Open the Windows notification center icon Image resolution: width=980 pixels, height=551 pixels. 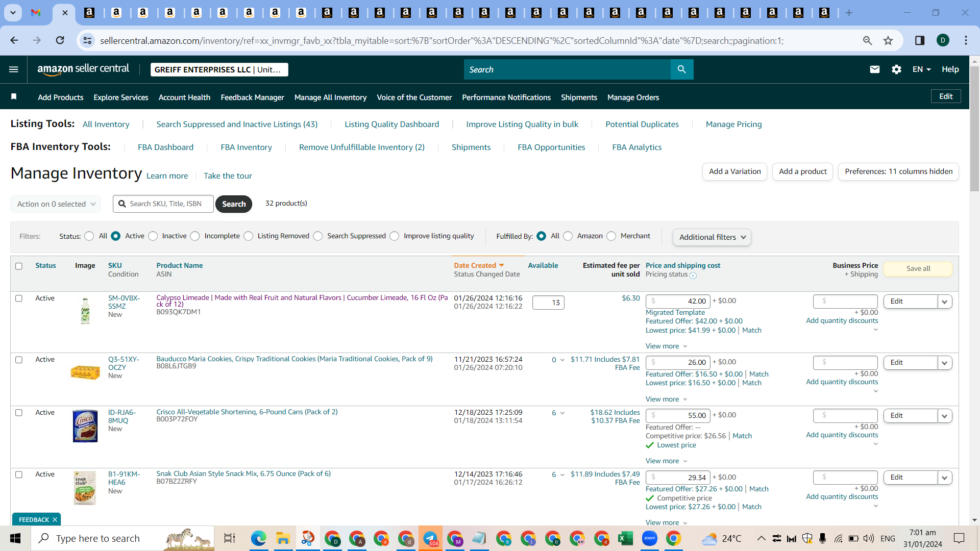point(959,538)
